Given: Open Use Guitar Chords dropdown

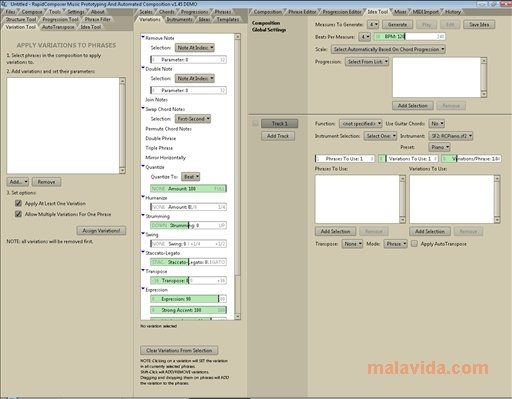Looking at the screenshot, I should (x=437, y=124).
